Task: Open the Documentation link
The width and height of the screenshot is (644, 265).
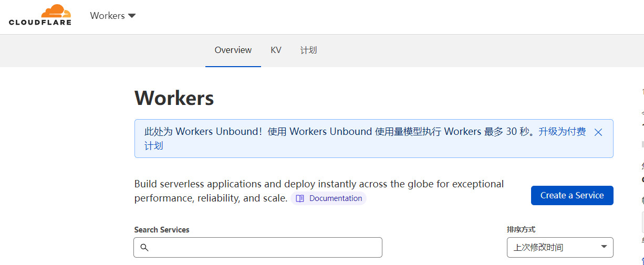Action: 329,198
